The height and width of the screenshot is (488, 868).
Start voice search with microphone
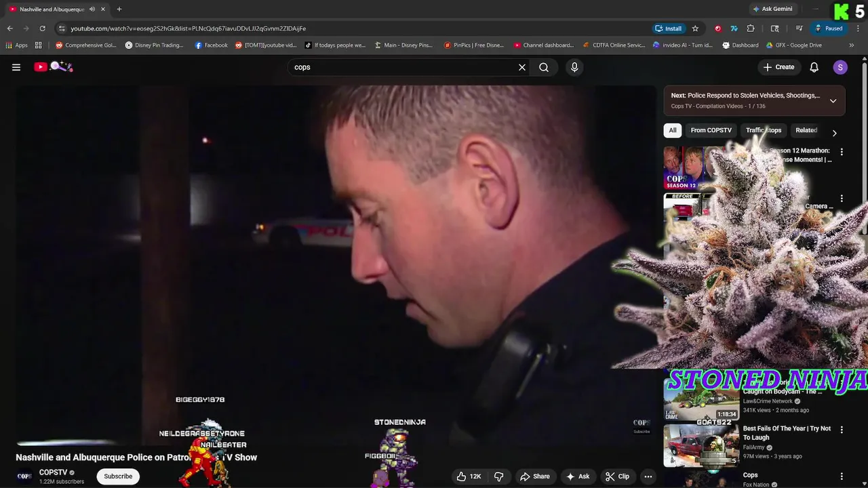point(574,67)
